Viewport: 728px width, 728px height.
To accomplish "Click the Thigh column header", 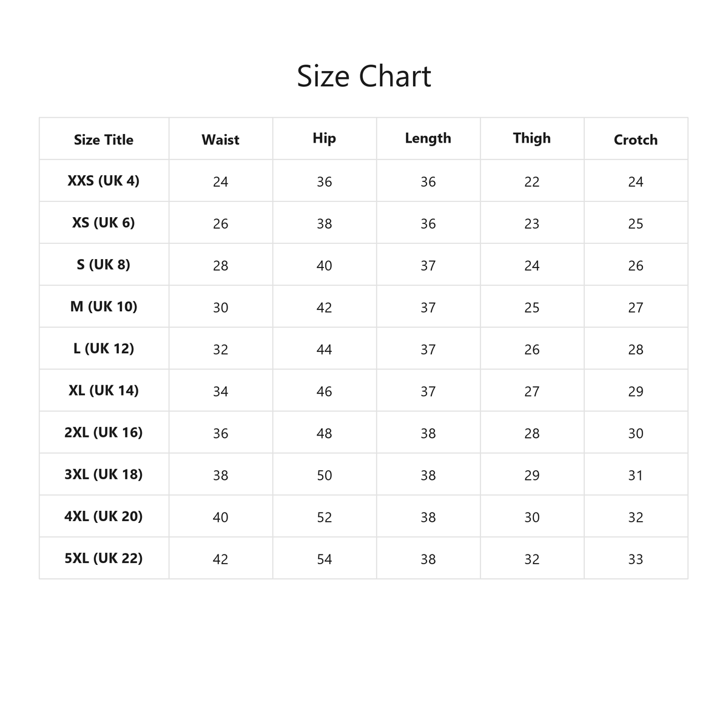I will (x=531, y=138).
